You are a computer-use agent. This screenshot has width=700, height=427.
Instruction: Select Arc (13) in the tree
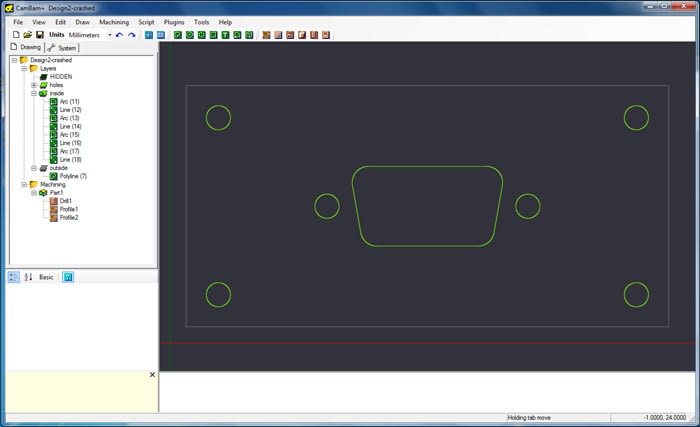click(69, 118)
